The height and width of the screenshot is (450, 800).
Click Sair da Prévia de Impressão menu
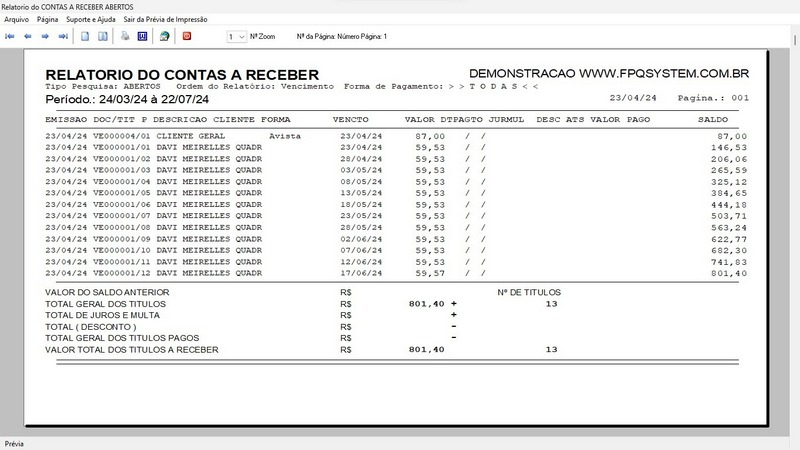tap(165, 19)
